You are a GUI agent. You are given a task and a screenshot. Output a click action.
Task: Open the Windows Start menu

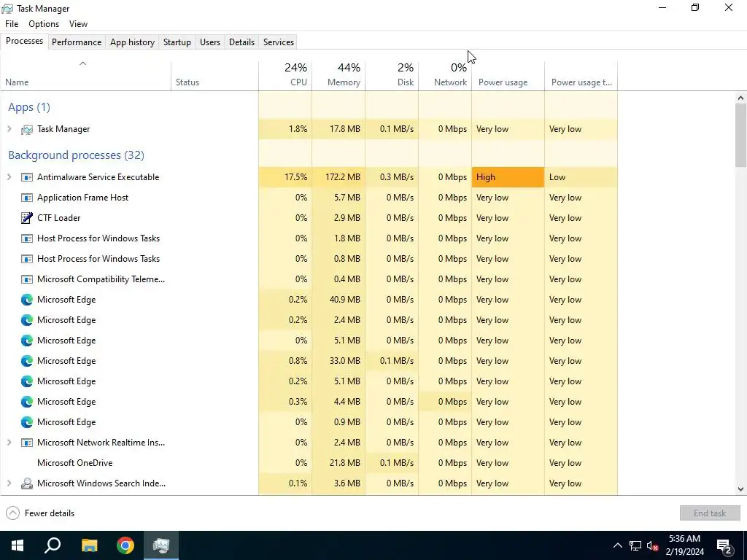[18, 545]
